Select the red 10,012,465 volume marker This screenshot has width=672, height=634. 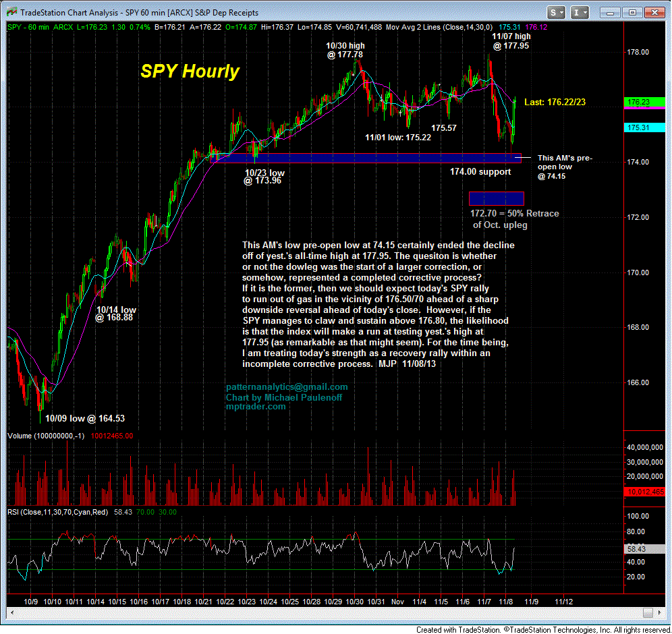coord(644,491)
